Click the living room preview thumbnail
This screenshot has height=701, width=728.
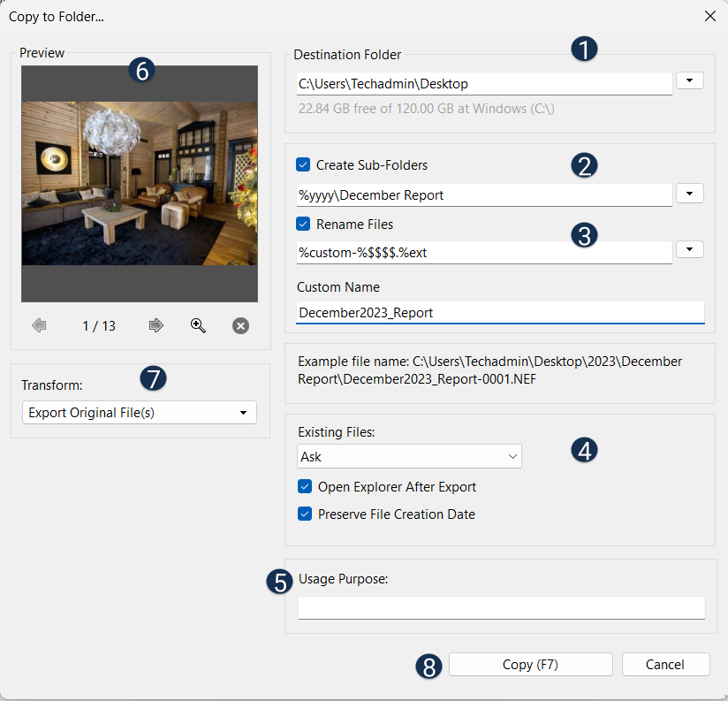[140, 183]
